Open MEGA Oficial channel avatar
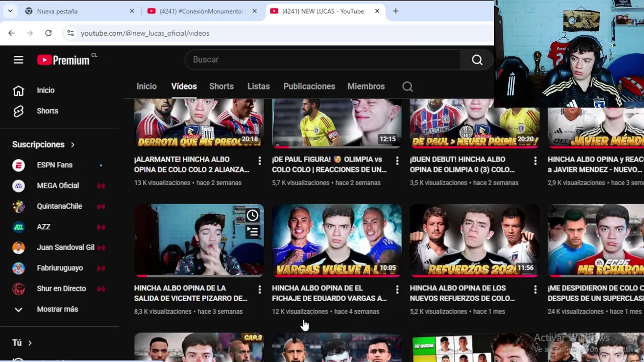Screen dimensions: 644x362 coord(19,186)
